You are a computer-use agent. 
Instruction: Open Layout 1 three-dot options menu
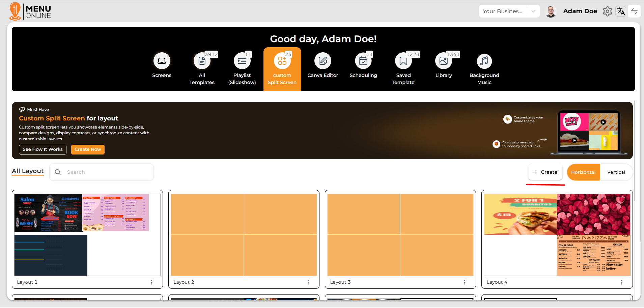pyautogui.click(x=151, y=282)
